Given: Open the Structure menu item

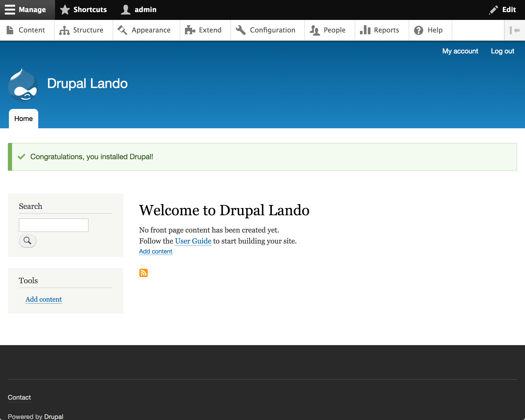Looking at the screenshot, I should [81, 30].
